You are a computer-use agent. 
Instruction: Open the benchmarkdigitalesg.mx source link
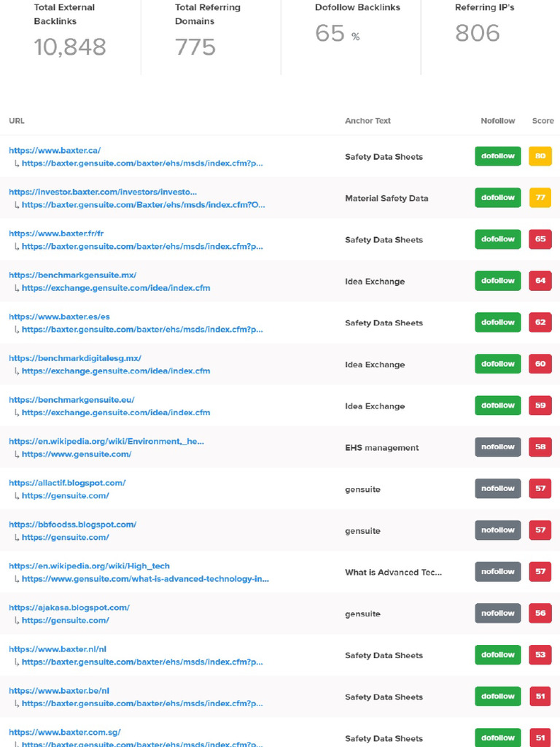pos(75,358)
